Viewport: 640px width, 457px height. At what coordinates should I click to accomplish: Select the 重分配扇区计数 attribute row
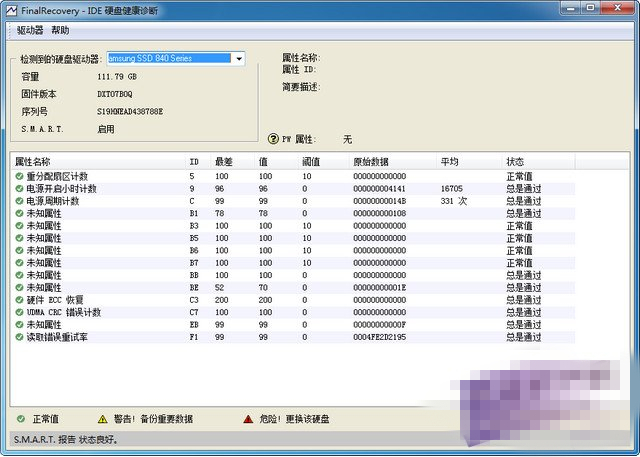click(x=293, y=176)
